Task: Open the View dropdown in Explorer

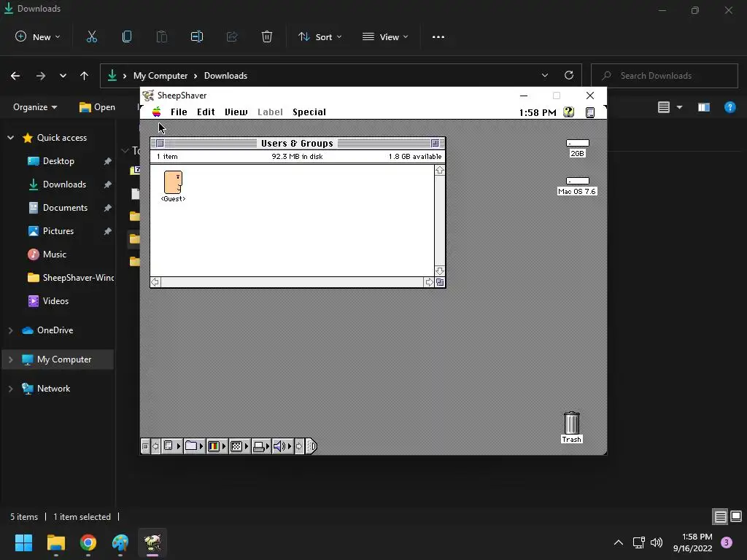Action: click(x=385, y=36)
